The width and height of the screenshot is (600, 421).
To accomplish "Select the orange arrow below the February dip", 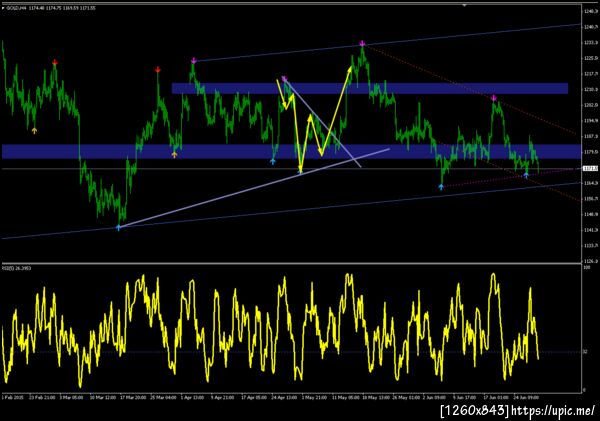I will pyautogui.click(x=34, y=131).
